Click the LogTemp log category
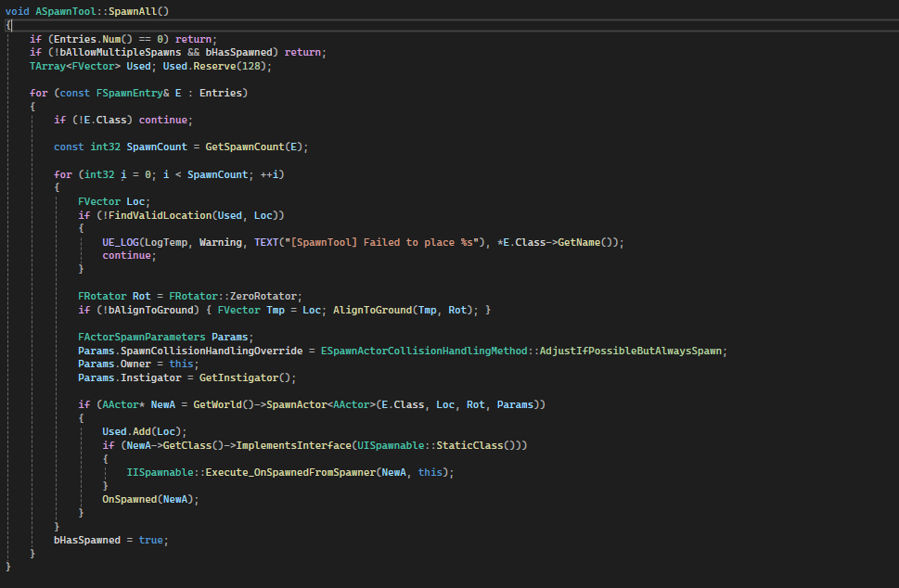899x588 pixels. pos(166,242)
